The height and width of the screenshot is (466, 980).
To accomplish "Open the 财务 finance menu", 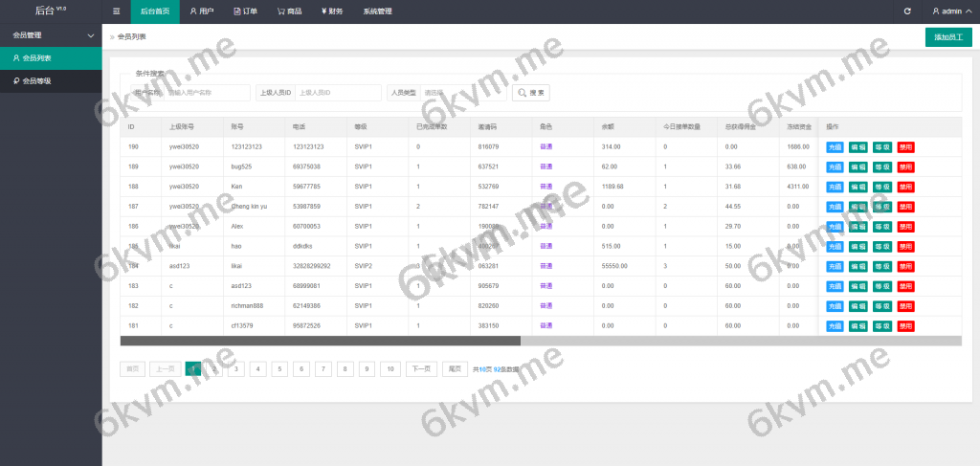I will click(x=333, y=11).
